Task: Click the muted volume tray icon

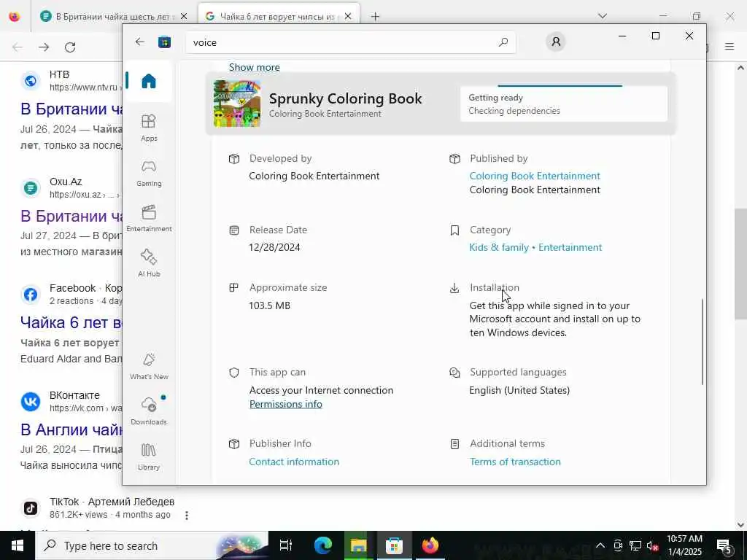Action: pos(652,545)
